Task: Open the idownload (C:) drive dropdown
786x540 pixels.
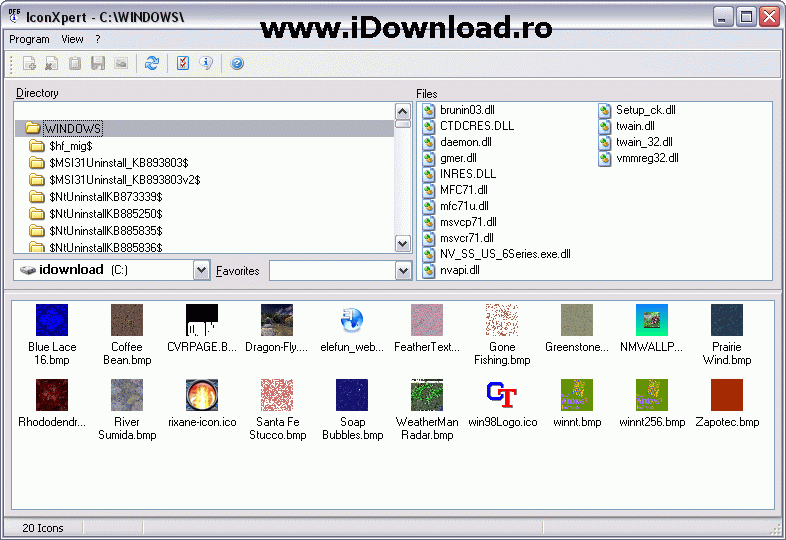Action: pyautogui.click(x=201, y=270)
